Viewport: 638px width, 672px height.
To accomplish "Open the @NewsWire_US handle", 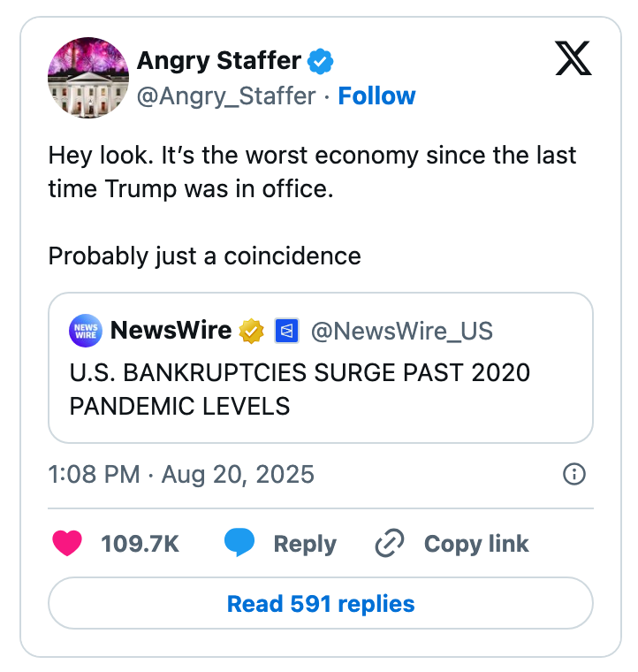I will click(x=402, y=331).
